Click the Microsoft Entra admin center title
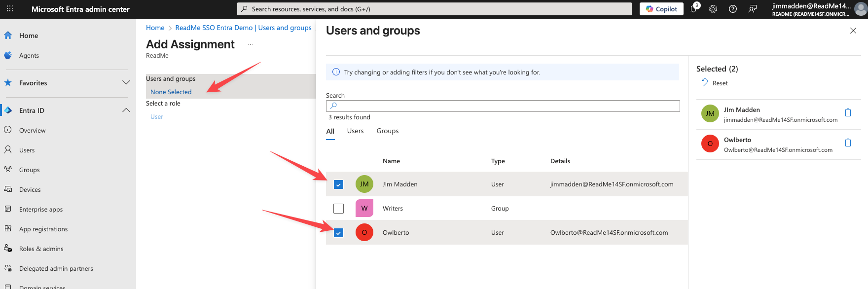The image size is (868, 289). 80,9
